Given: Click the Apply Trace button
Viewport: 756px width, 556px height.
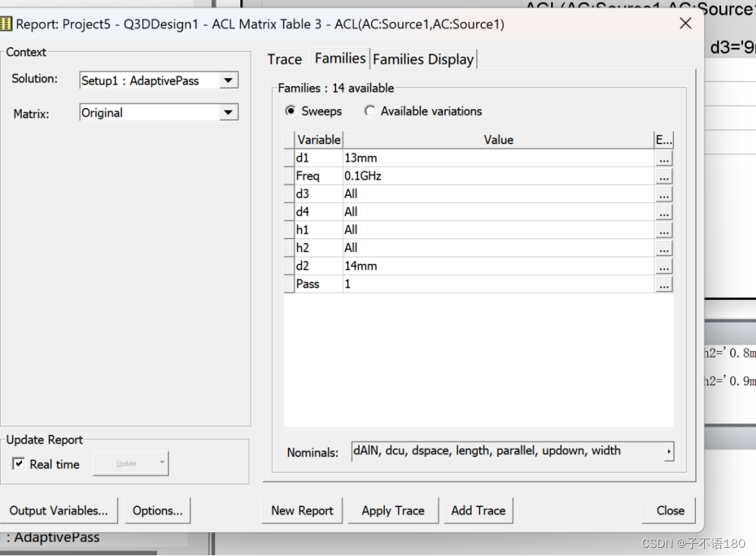Looking at the screenshot, I should pos(393,510).
